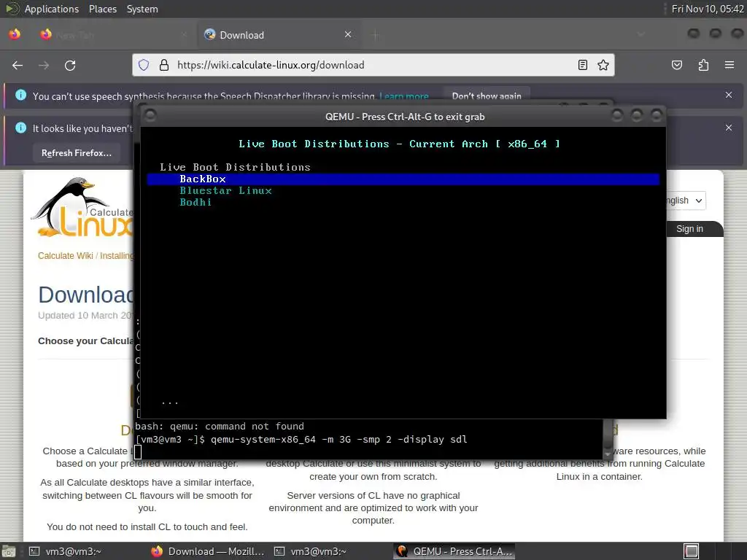Open the Firefox hamburger menu

click(x=729, y=65)
